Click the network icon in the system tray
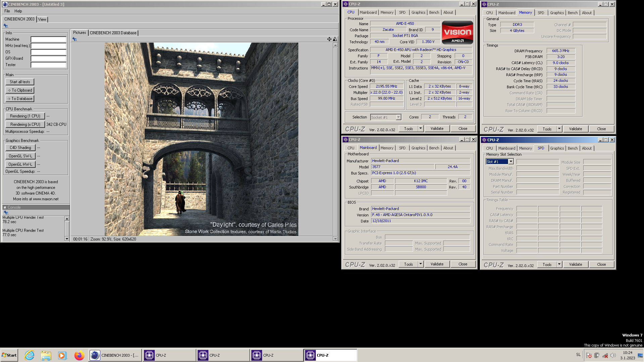 pyautogui.click(x=605, y=355)
